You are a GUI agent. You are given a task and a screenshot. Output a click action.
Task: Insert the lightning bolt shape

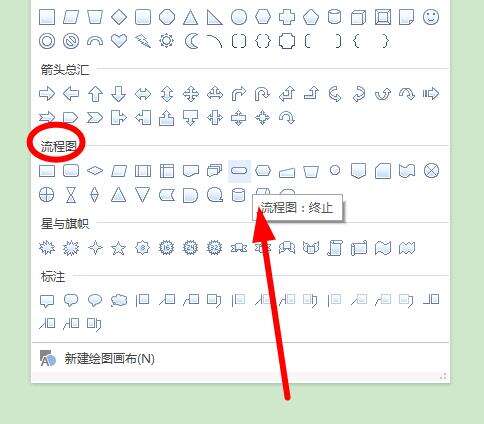[x=143, y=41]
